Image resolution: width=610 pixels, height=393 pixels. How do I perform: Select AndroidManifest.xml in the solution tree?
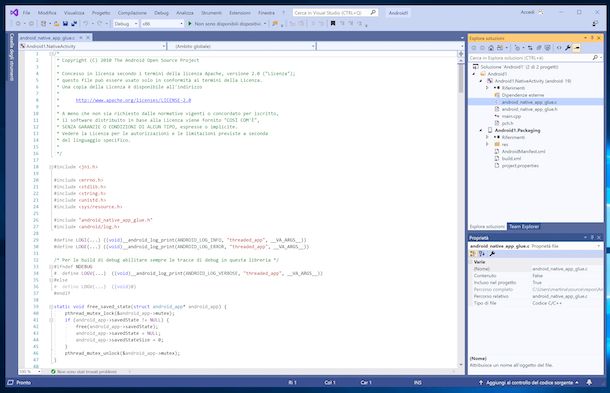[x=523, y=151]
